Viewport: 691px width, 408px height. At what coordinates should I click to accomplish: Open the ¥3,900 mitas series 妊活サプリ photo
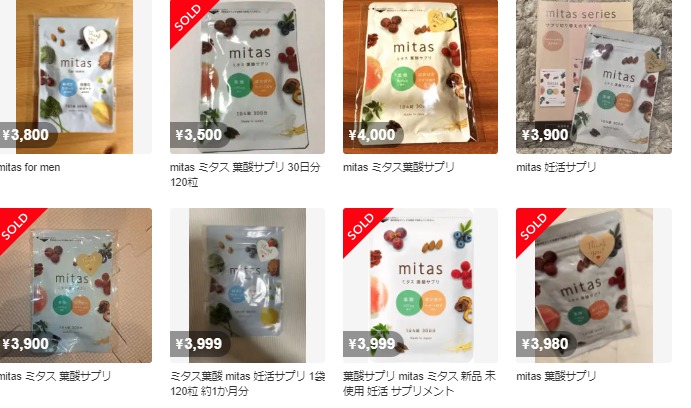[594, 77]
